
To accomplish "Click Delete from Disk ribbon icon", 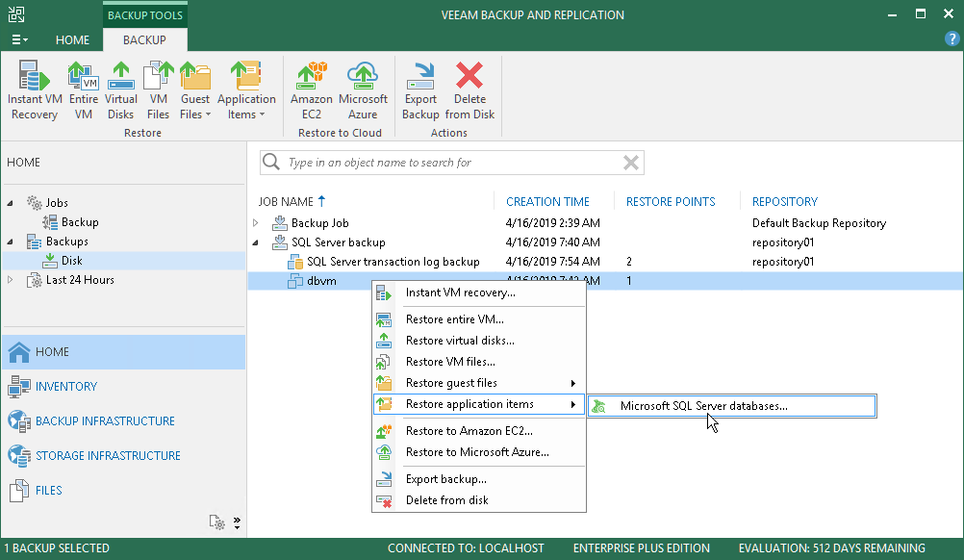I will coord(469,90).
